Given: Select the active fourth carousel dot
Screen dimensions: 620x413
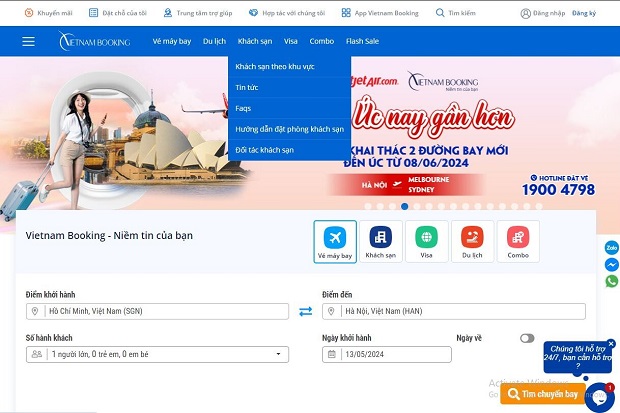Looking at the screenshot, I should tap(405, 206).
